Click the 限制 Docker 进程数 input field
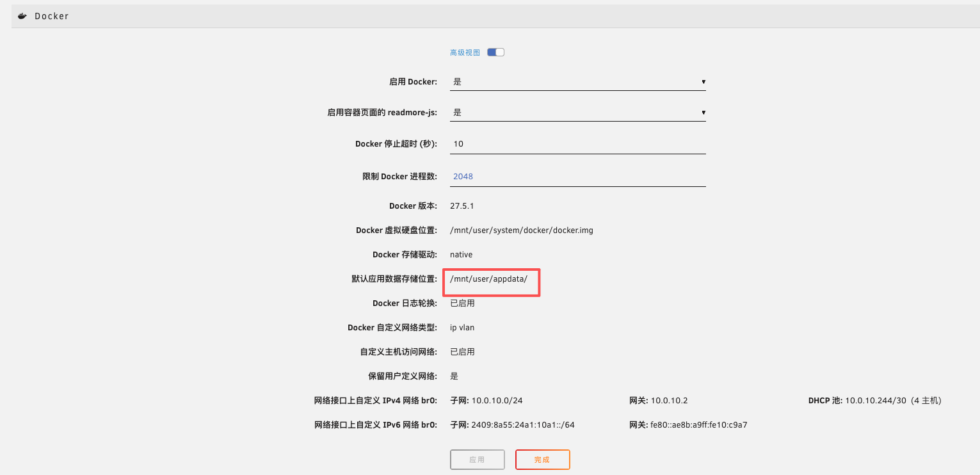The width and height of the screenshot is (980, 475). coord(577,177)
